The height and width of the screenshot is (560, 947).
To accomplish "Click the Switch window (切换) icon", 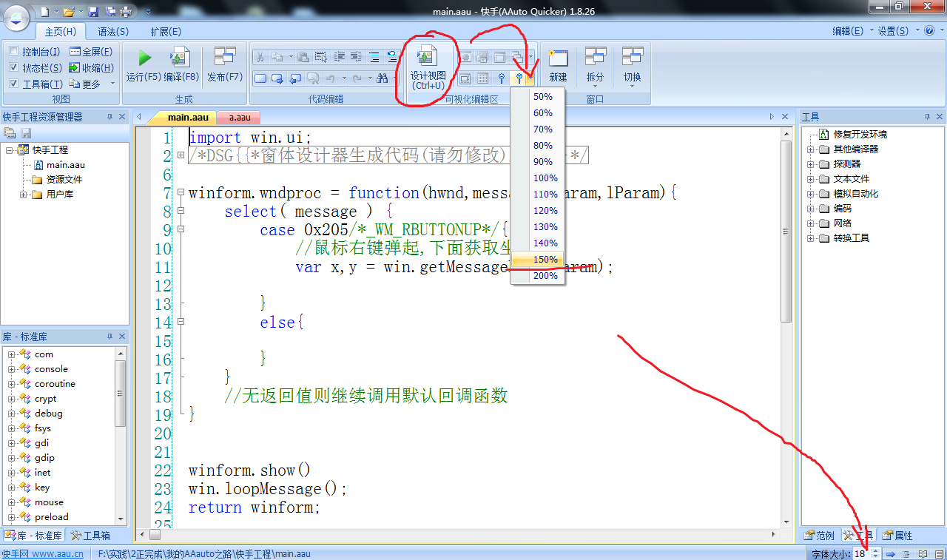I will pos(632,58).
